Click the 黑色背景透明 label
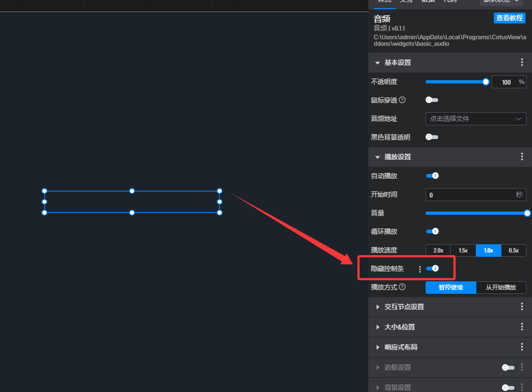The width and height of the screenshot is (532, 392). pos(391,137)
